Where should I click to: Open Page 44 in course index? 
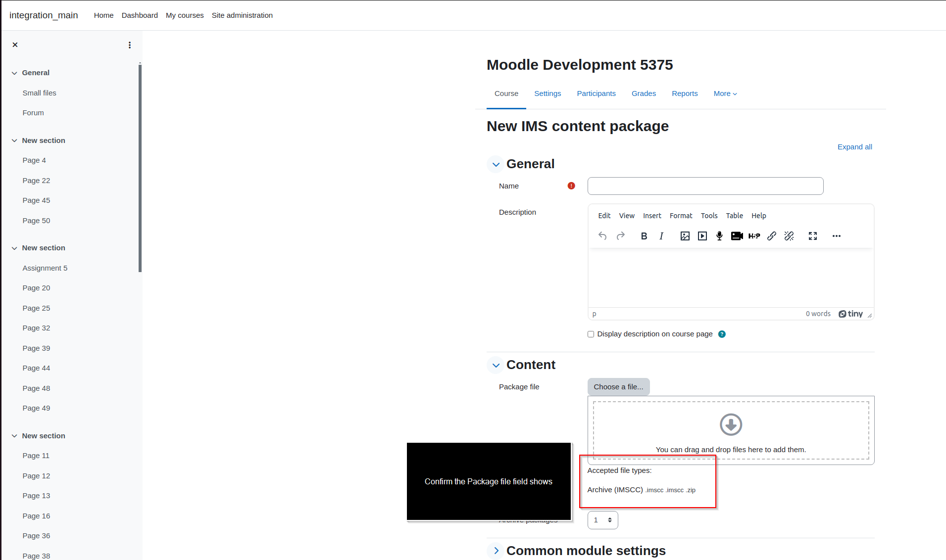coord(36,368)
